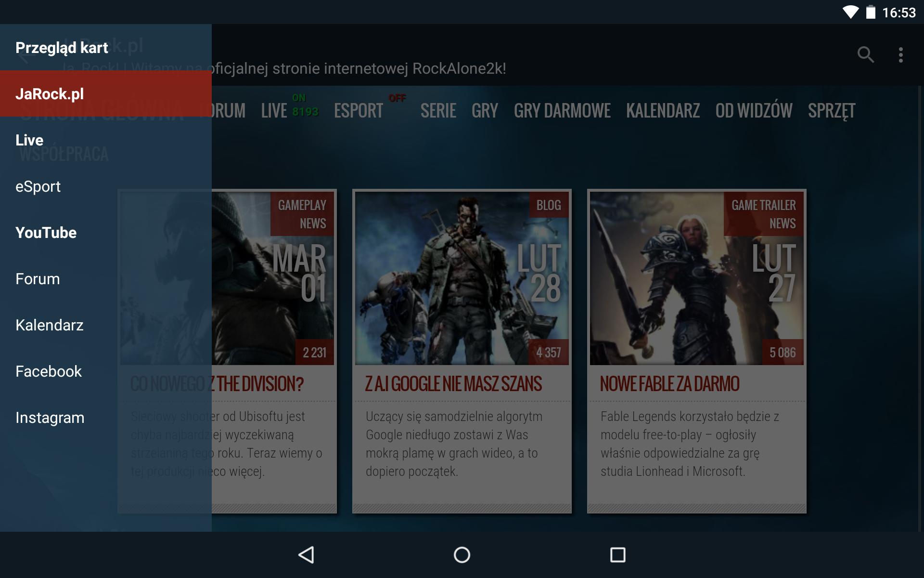
Task: Tap the battery status icon
Action: click(x=871, y=13)
